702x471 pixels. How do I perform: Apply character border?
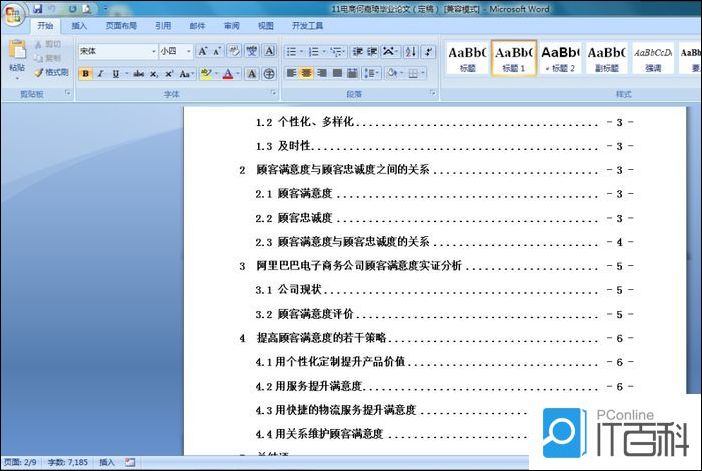(x=270, y=51)
